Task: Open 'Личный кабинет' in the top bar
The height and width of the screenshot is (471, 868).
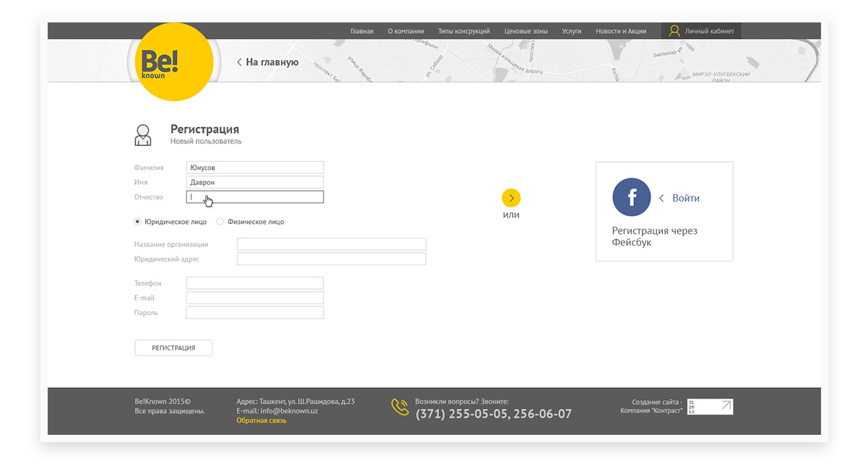Action: click(x=709, y=31)
